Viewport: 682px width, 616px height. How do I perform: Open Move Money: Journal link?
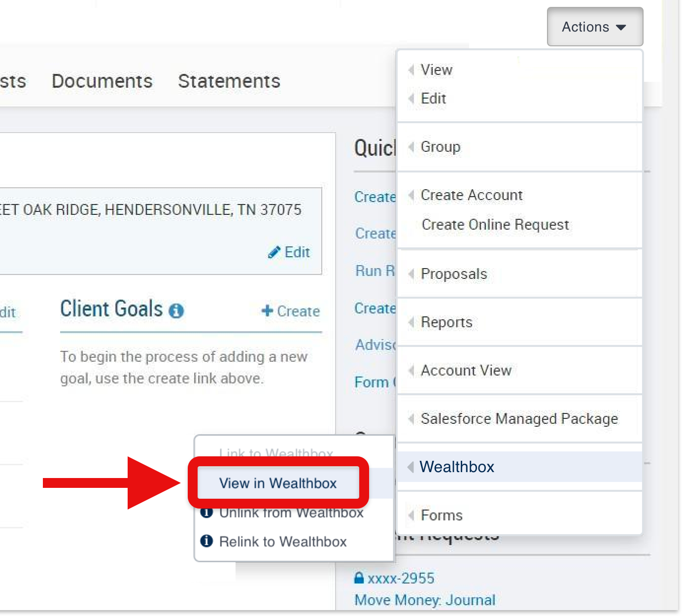[425, 600]
